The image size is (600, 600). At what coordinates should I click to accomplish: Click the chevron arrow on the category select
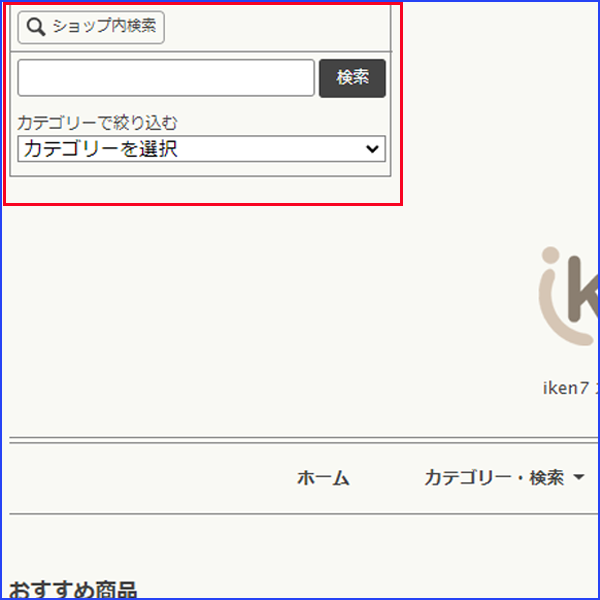coord(373,149)
